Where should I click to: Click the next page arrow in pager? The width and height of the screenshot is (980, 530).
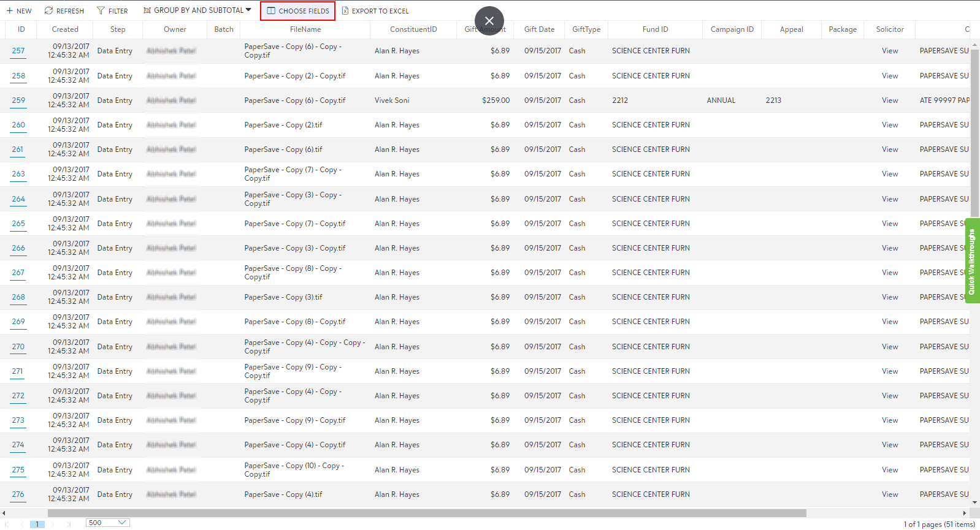[53, 524]
